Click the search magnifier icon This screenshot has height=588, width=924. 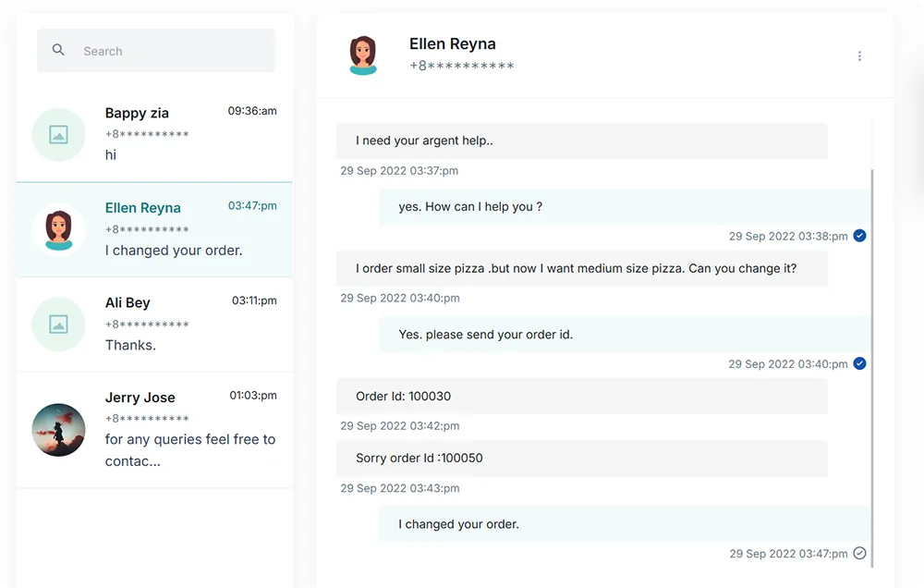point(57,50)
